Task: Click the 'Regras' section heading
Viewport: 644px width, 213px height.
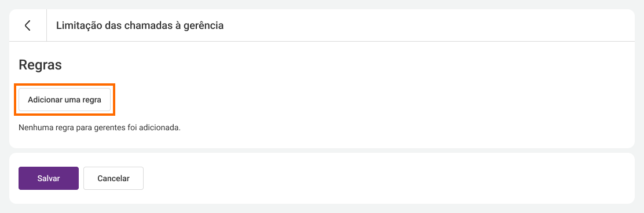Action: click(x=41, y=65)
